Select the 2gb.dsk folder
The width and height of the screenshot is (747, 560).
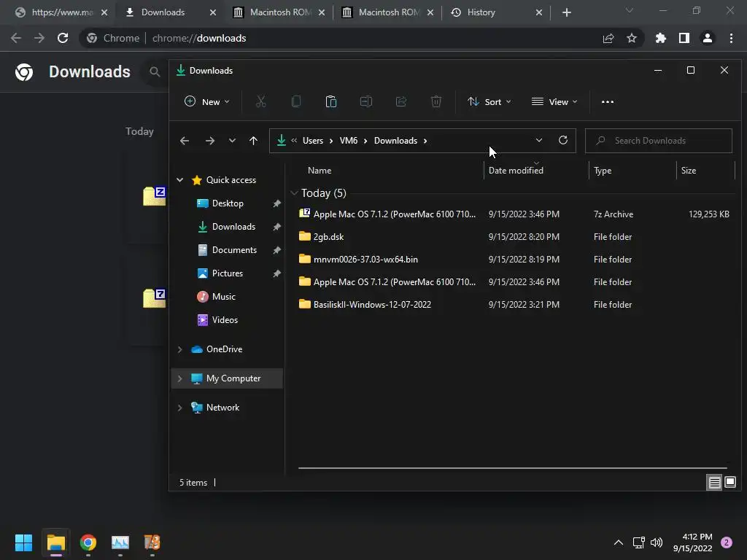pos(328,237)
